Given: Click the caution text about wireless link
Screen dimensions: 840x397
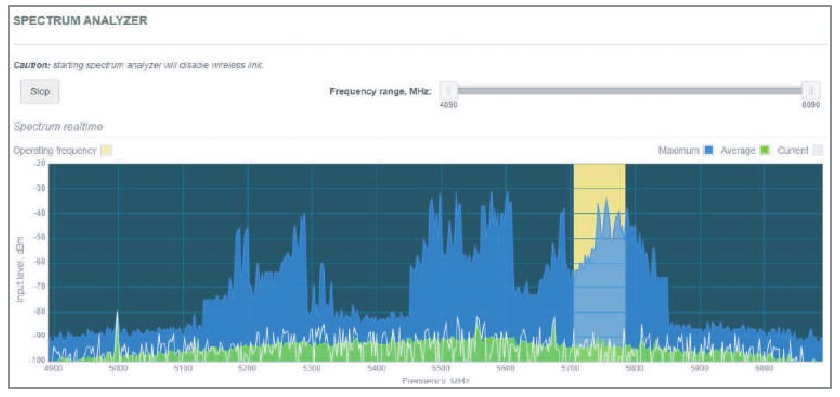Looking at the screenshot, I should (x=139, y=65).
